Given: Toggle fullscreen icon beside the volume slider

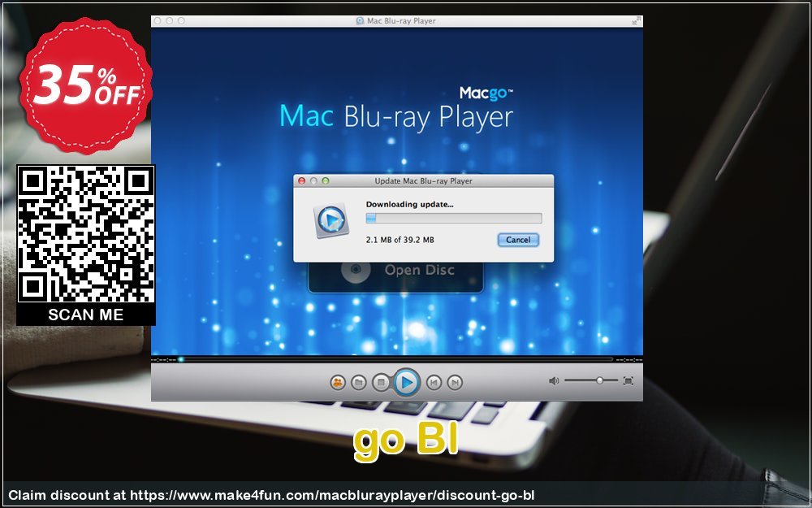Looking at the screenshot, I should (628, 381).
